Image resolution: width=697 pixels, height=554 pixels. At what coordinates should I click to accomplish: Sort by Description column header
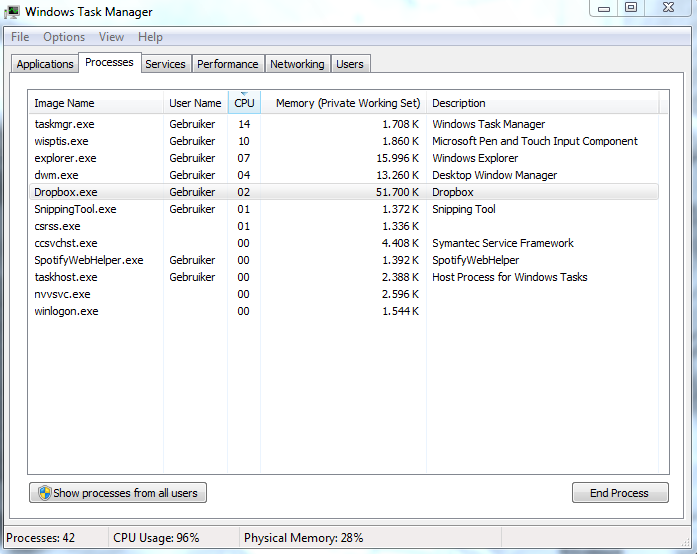coord(542,103)
